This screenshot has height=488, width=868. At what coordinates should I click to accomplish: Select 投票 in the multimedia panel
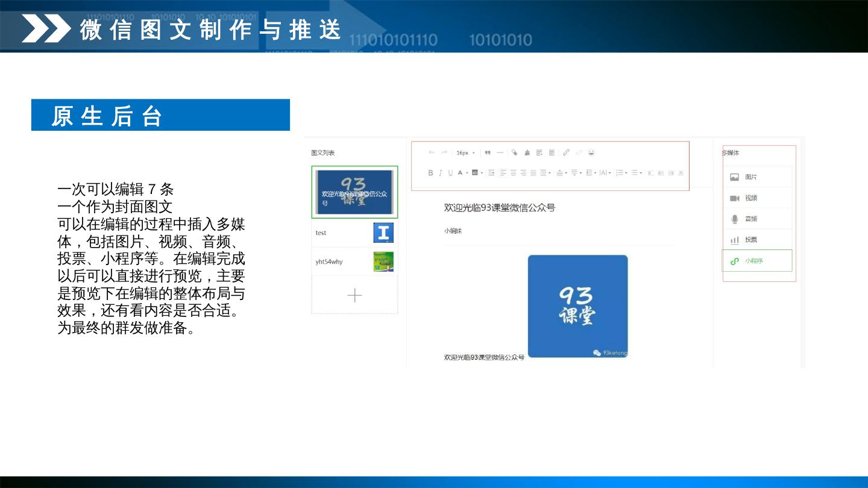758,240
